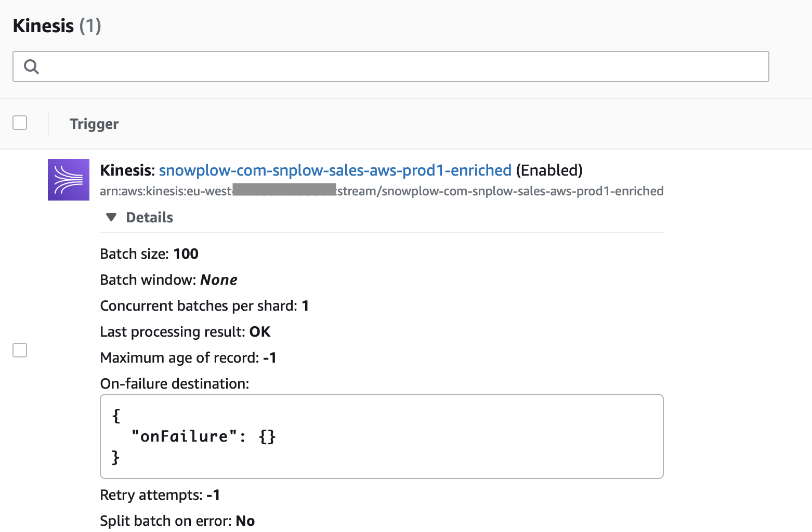Click the onFailure JSON code box
Screen dimensions: 812x532
(382, 436)
